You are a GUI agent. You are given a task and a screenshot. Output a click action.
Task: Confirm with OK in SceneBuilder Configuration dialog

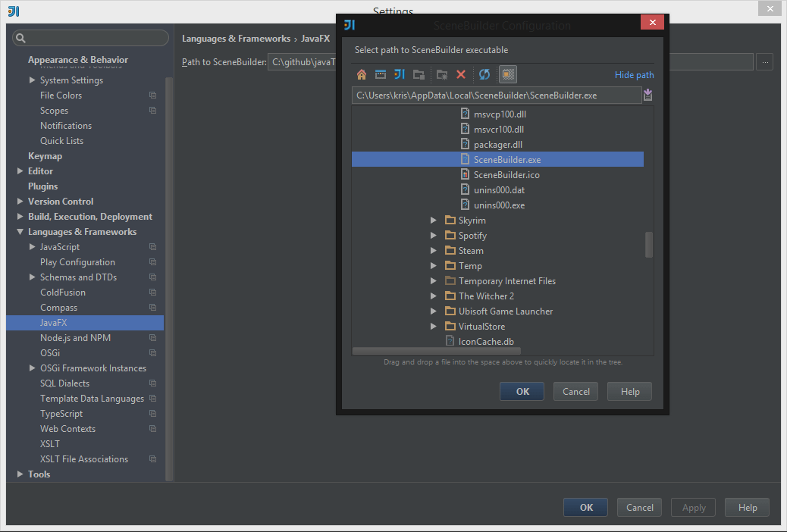(522, 392)
